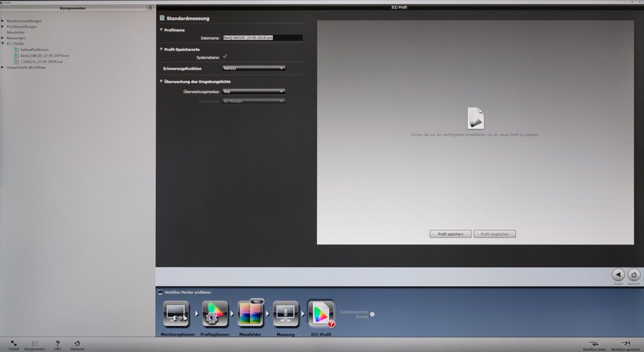This screenshot has width=644, height=352.
Task: Click the Workflow speichern icon
Action: tap(625, 344)
